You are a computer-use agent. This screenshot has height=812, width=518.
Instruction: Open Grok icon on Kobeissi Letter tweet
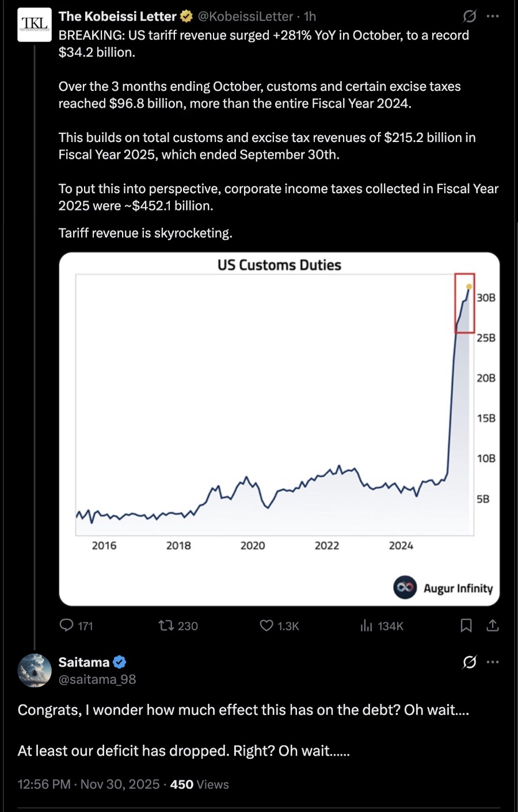(470, 16)
